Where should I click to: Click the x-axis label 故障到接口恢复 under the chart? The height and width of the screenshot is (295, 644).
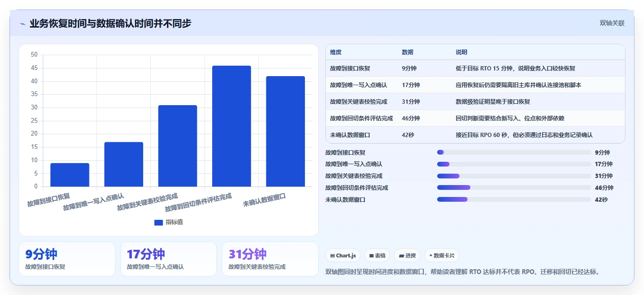click(x=49, y=200)
